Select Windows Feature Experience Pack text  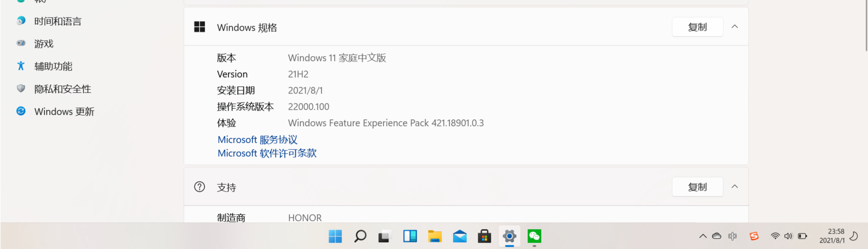tap(386, 123)
